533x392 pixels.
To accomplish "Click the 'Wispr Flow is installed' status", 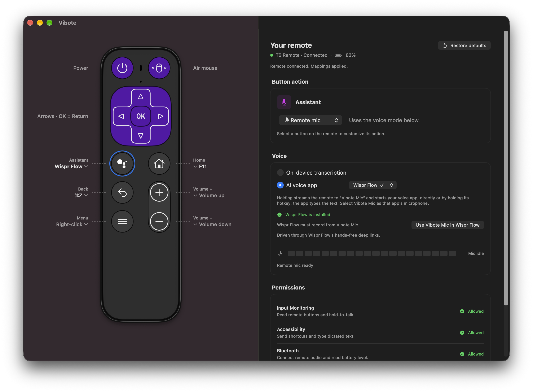I will (x=304, y=214).
